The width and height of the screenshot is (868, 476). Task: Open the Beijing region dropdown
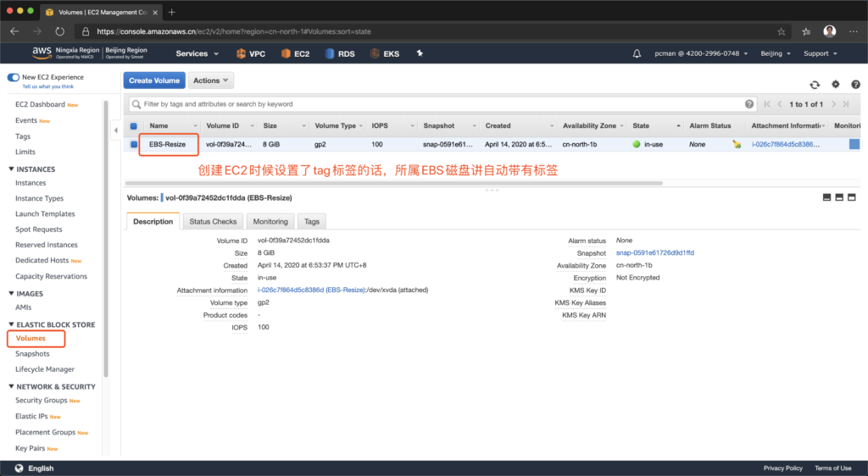coord(776,53)
